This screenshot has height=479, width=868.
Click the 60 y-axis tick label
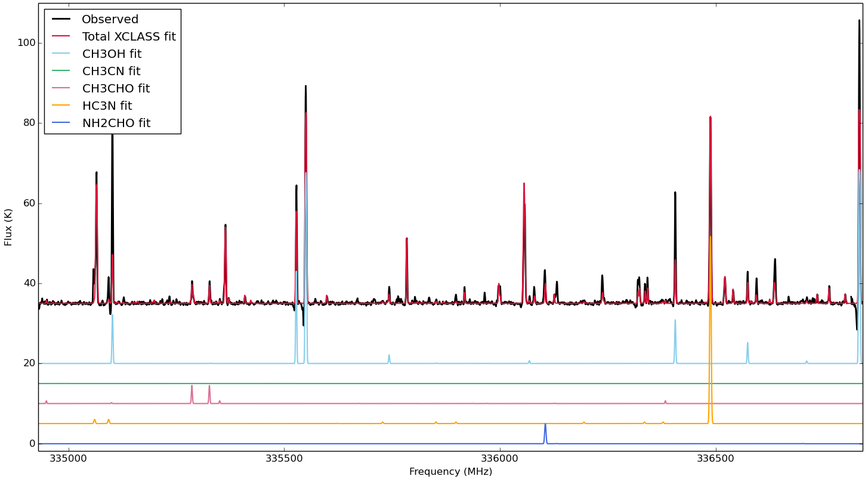click(x=29, y=203)
